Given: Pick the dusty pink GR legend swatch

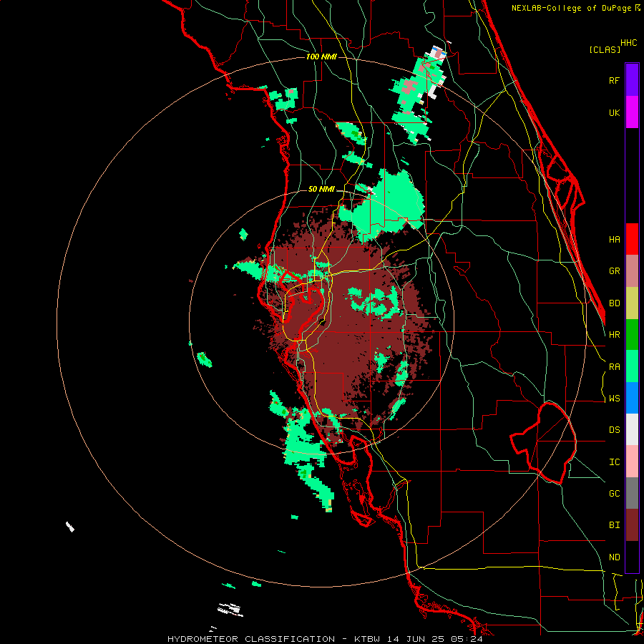Looking at the screenshot, I should [x=632, y=271].
